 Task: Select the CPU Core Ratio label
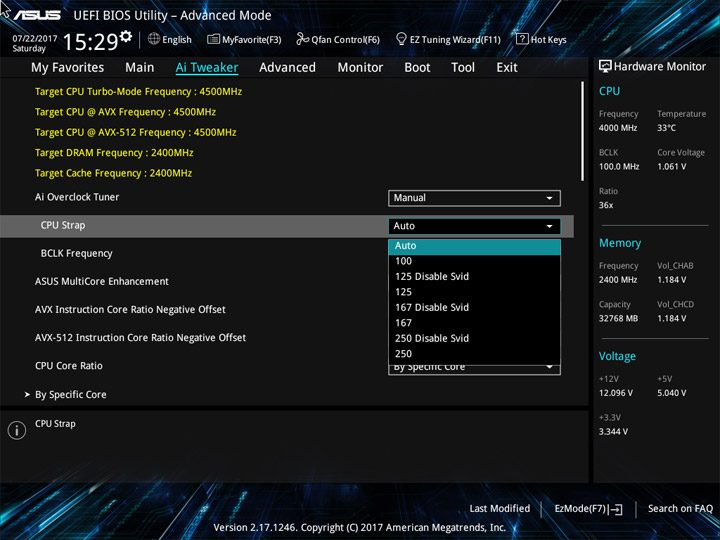click(x=69, y=366)
